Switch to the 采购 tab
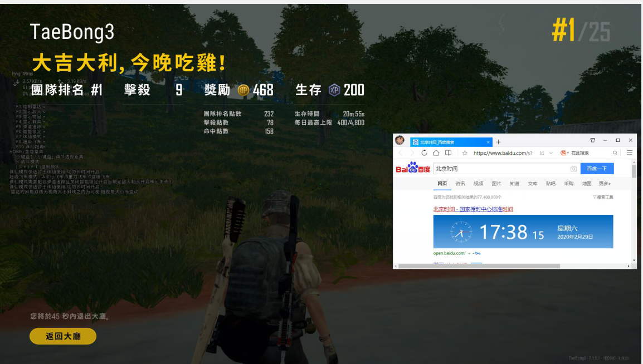The image size is (643, 364). pos(568,184)
